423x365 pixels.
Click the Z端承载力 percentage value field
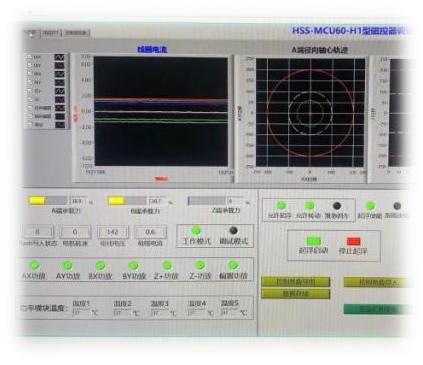click(236, 201)
